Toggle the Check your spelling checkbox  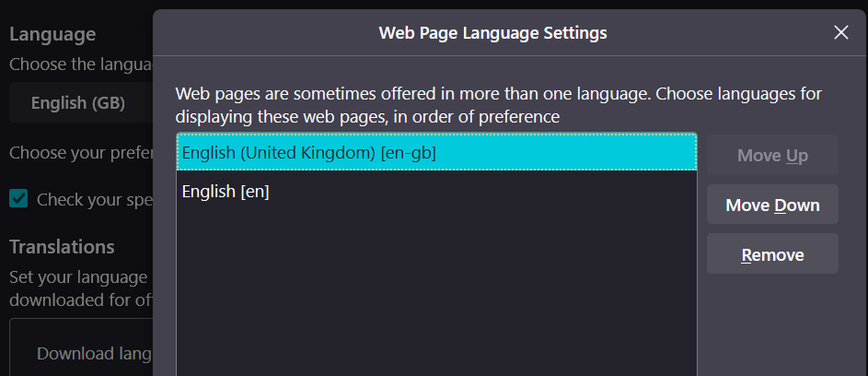coord(18,199)
